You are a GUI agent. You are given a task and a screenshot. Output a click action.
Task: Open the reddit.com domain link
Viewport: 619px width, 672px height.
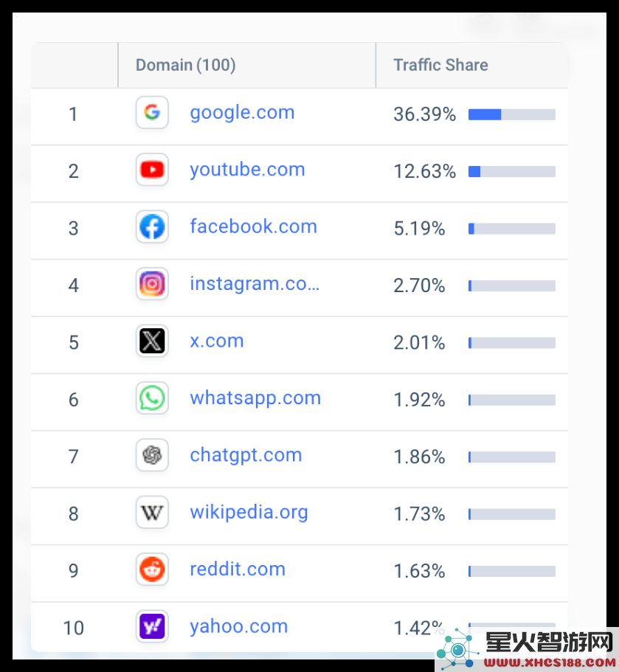(x=238, y=569)
